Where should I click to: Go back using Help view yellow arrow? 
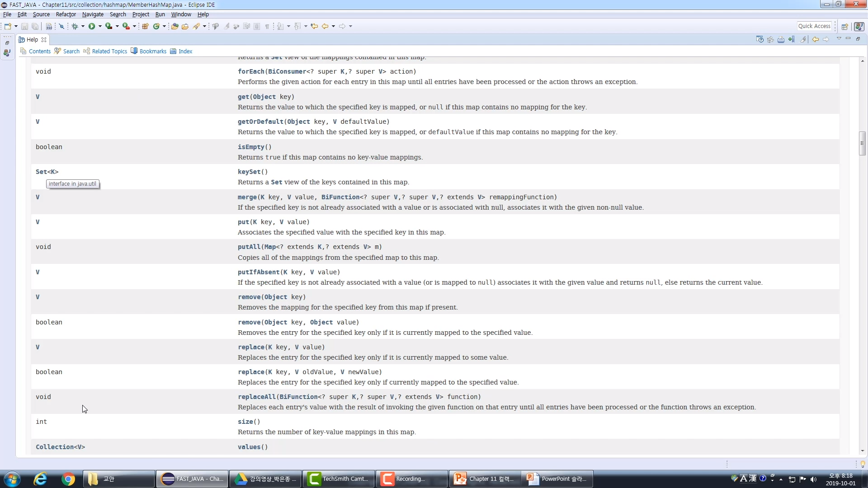pos(815,39)
